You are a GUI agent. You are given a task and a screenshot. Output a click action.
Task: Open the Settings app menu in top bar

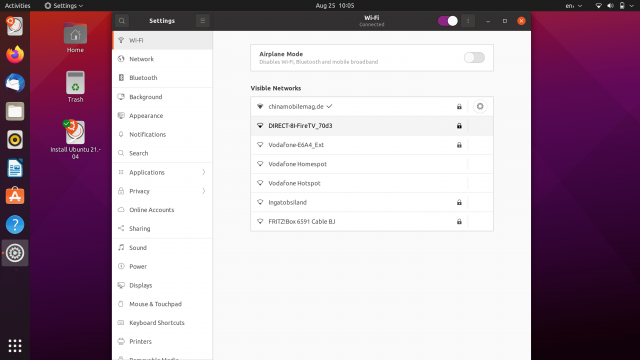pos(64,6)
